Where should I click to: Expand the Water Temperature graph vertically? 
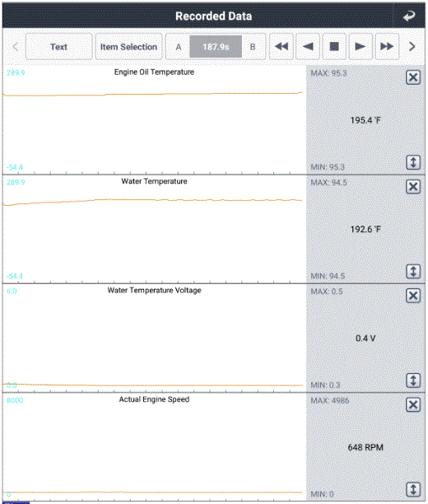[413, 272]
